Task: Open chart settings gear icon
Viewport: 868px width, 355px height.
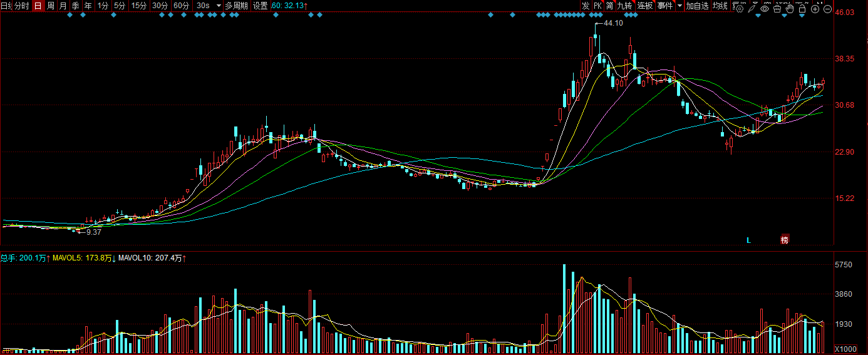Action: pos(739,9)
